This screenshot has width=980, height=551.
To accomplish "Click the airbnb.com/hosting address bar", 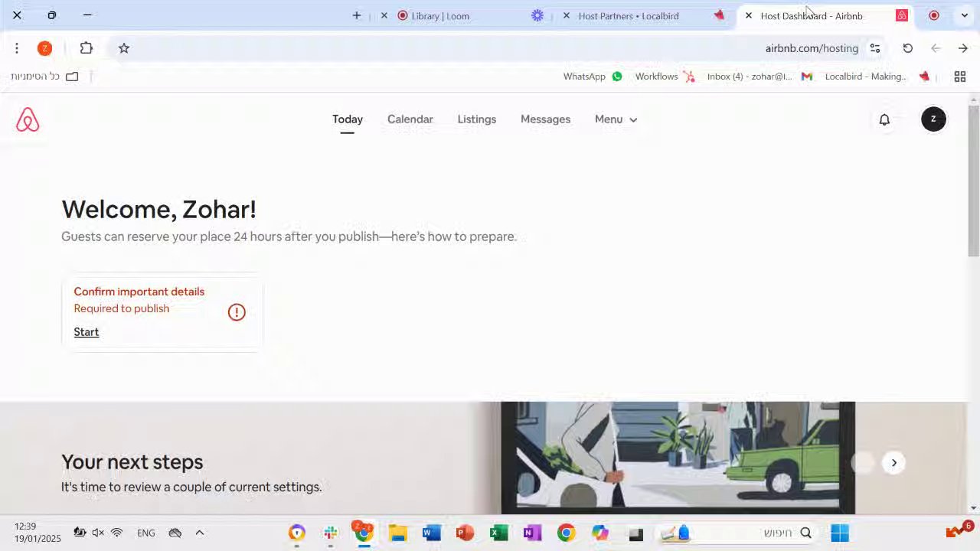I will coord(812,48).
